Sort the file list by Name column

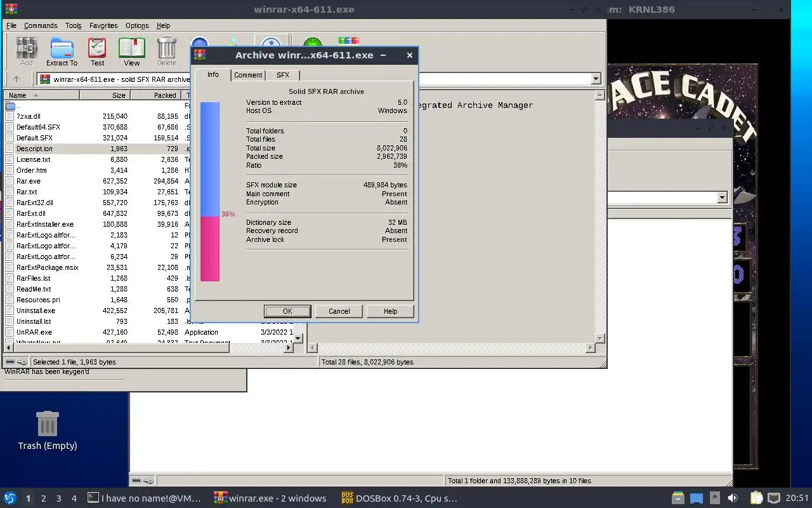(41, 95)
